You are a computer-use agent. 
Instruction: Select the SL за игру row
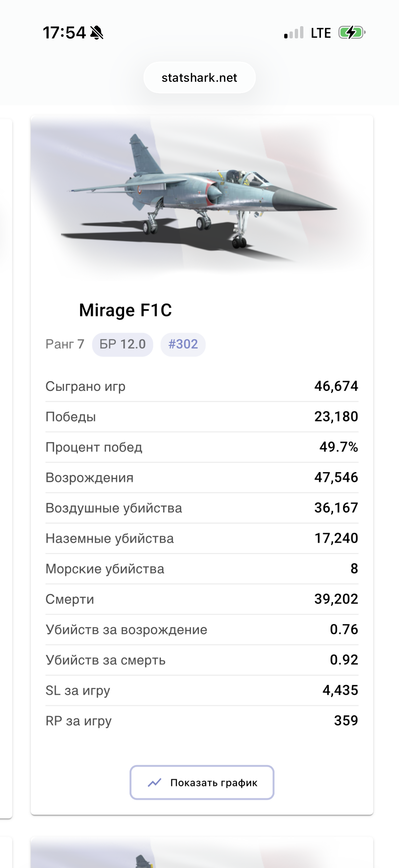tap(202, 690)
